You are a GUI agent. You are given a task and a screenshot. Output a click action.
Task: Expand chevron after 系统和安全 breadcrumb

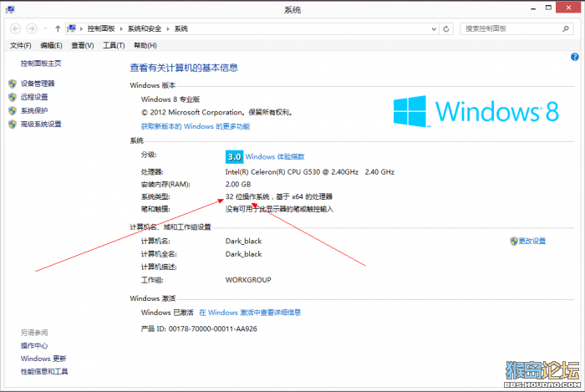168,28
